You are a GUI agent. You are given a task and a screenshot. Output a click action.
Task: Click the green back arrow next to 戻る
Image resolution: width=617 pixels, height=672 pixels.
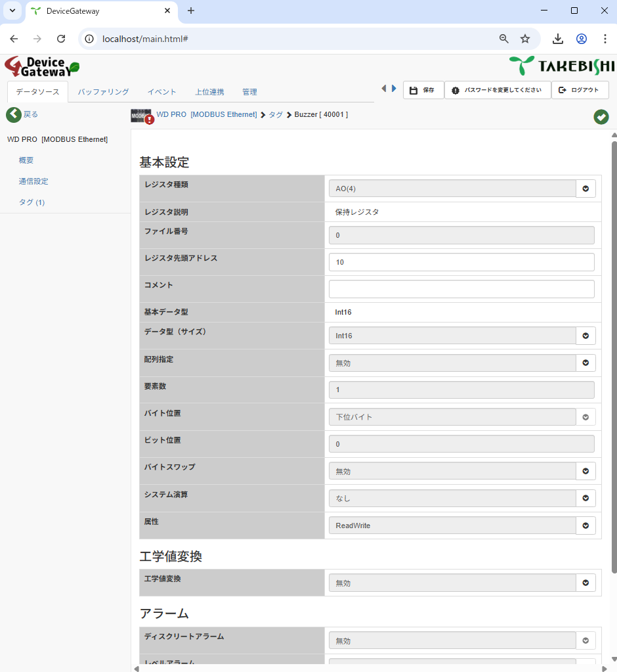click(13, 114)
